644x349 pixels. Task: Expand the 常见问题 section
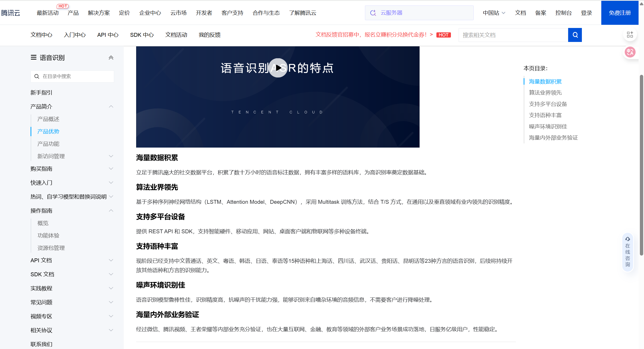coord(111,302)
